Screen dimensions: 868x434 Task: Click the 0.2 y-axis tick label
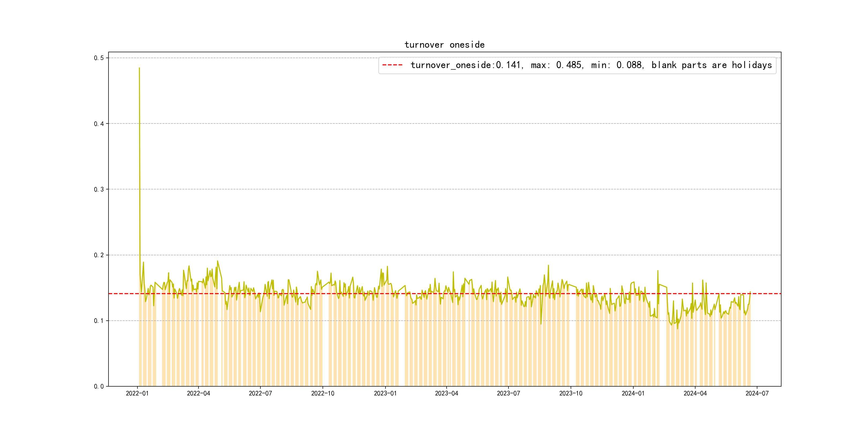(99, 255)
